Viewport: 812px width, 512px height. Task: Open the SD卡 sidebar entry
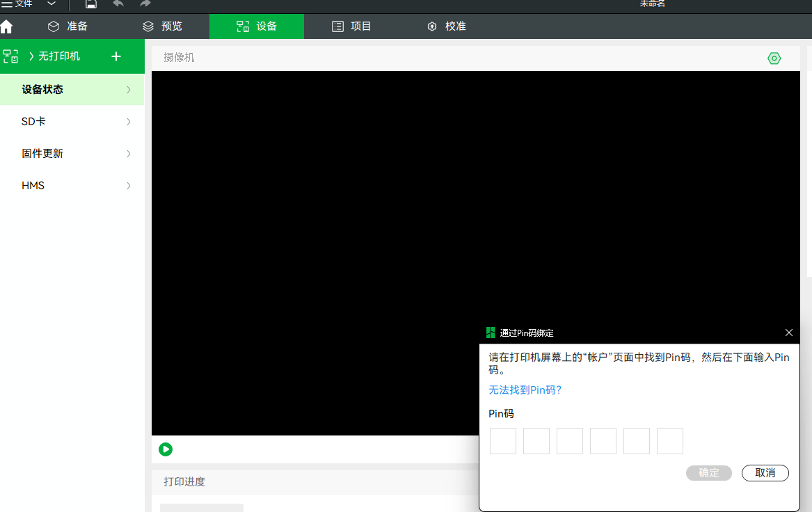coord(72,122)
